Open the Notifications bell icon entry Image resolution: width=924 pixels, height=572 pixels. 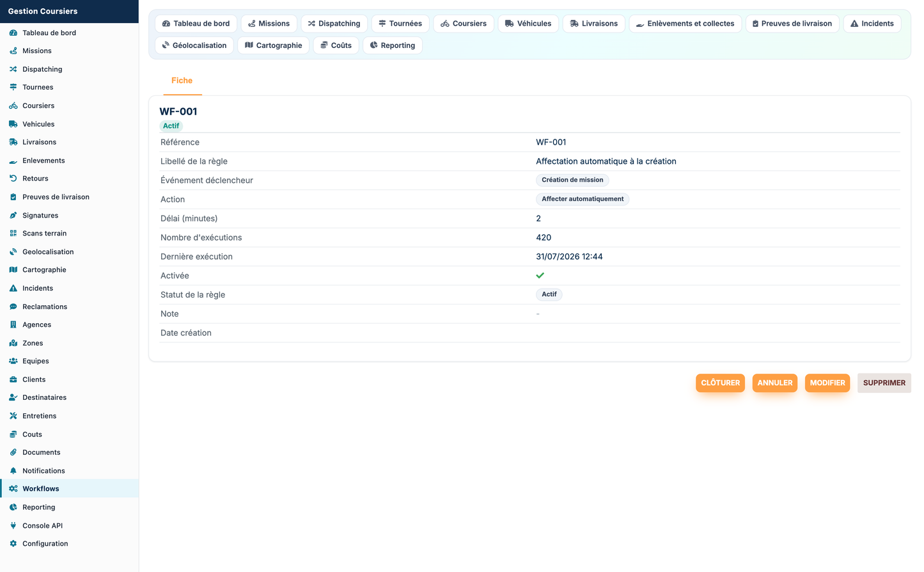[13, 471]
